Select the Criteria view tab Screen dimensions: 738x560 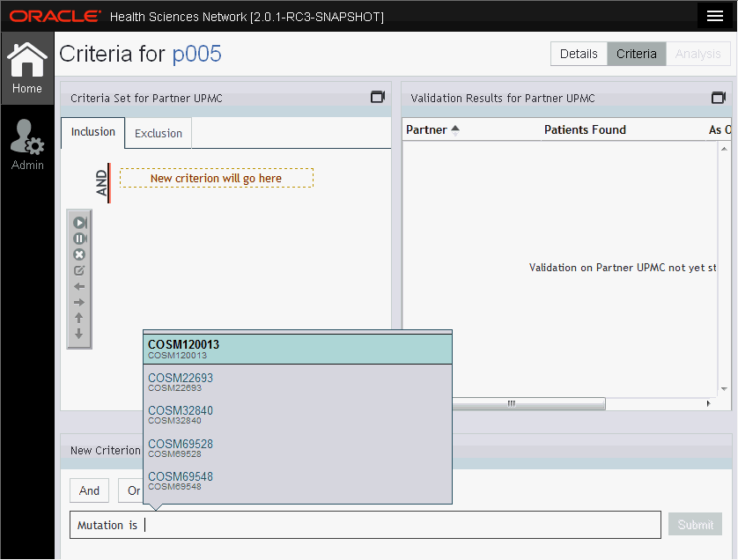pos(637,54)
